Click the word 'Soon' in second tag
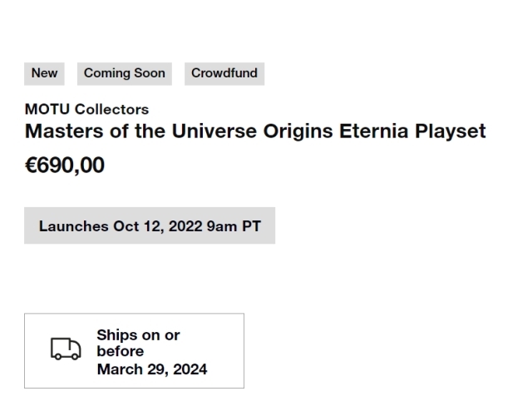The height and width of the screenshot is (406, 532). [x=150, y=73]
